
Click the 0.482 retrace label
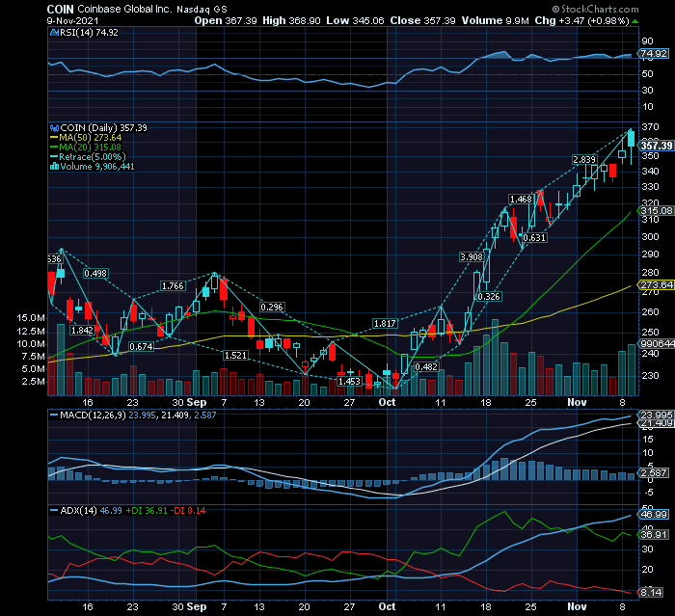click(x=426, y=366)
